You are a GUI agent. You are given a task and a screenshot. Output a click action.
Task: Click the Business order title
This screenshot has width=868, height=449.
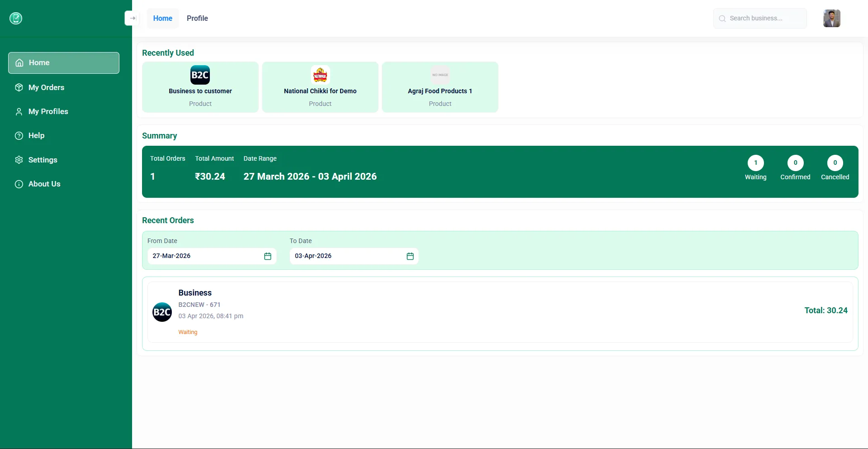[x=195, y=293]
